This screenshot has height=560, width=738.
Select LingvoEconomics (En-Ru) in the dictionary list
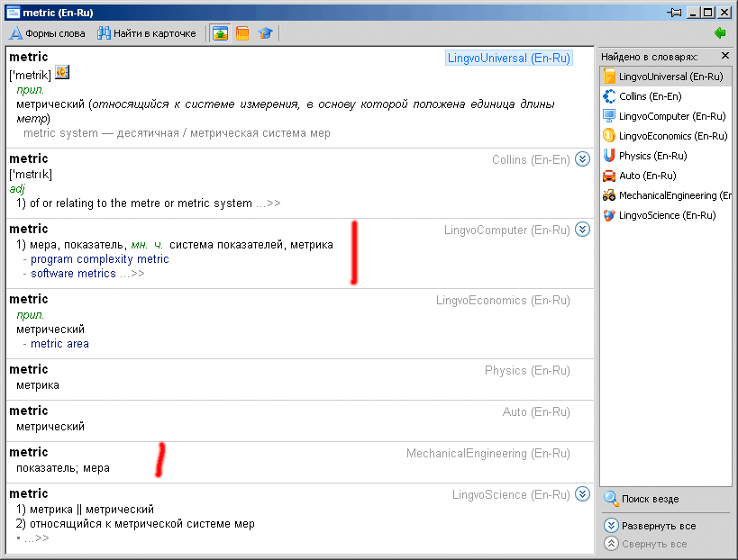[666, 136]
